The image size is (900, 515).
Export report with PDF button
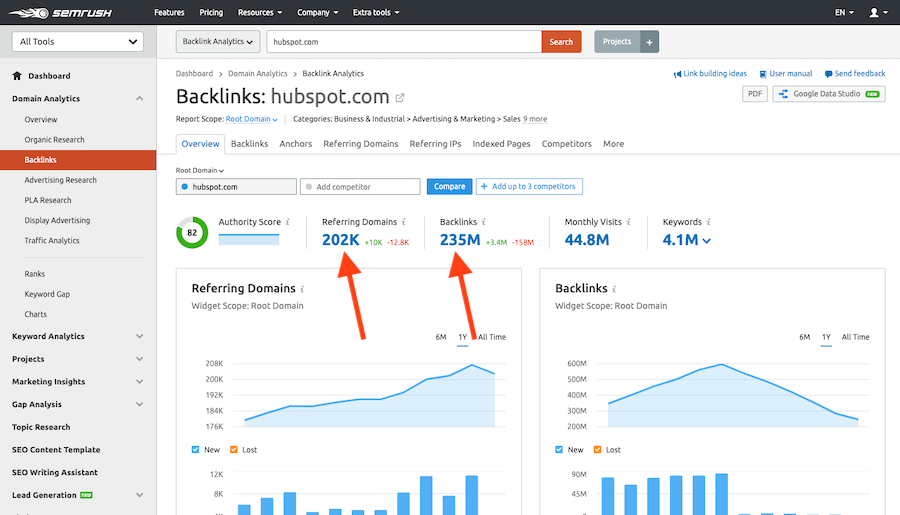pyautogui.click(x=754, y=94)
